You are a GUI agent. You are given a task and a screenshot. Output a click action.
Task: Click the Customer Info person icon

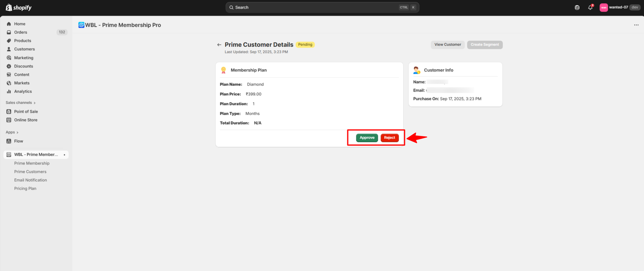pyautogui.click(x=417, y=70)
